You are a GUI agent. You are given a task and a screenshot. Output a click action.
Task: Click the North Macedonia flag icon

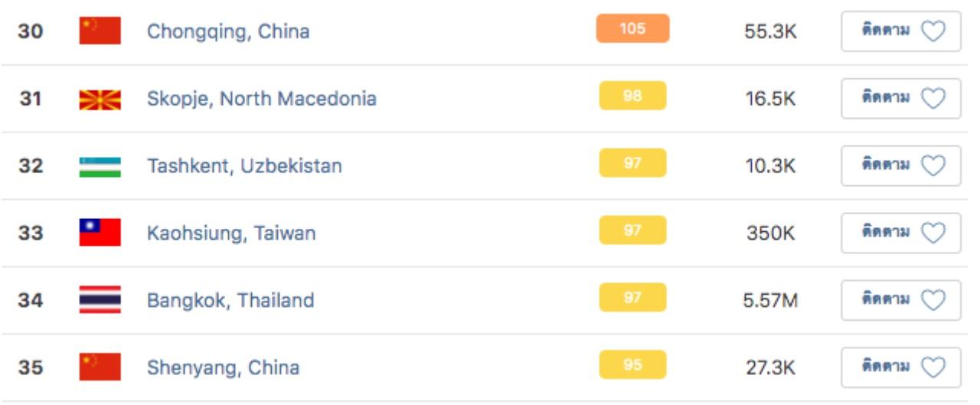click(x=100, y=99)
